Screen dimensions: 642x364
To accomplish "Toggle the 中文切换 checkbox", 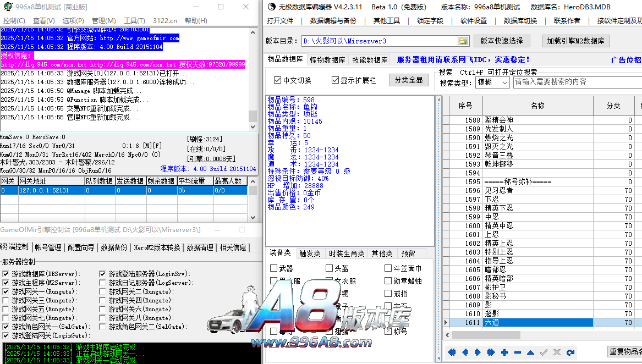I will pos(277,80).
